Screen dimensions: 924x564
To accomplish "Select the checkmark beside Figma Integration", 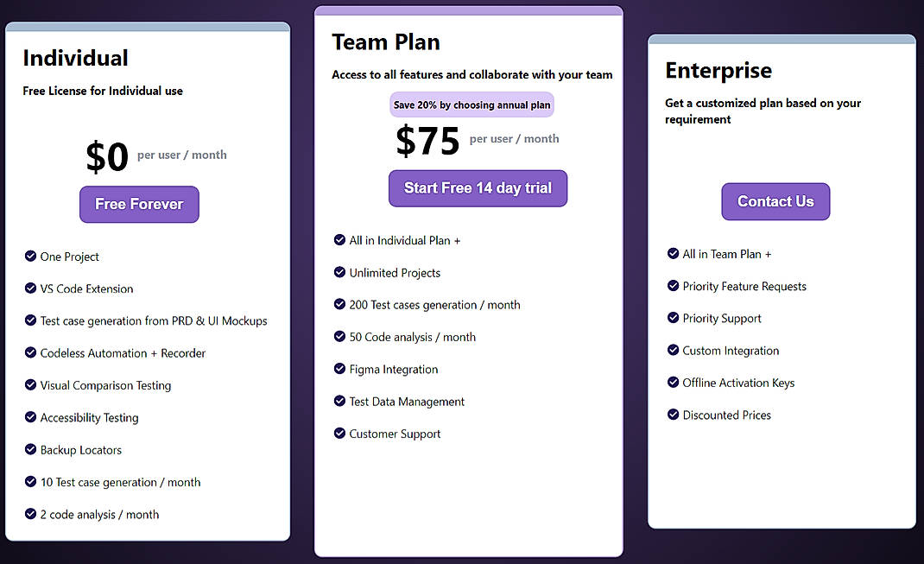I will 339,369.
